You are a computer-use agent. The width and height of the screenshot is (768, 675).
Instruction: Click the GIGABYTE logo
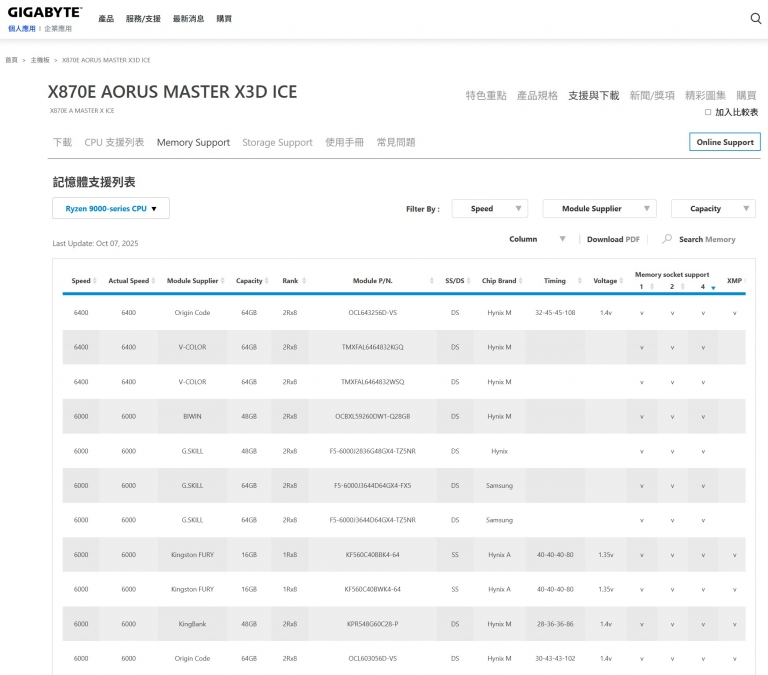pyautogui.click(x=45, y=13)
